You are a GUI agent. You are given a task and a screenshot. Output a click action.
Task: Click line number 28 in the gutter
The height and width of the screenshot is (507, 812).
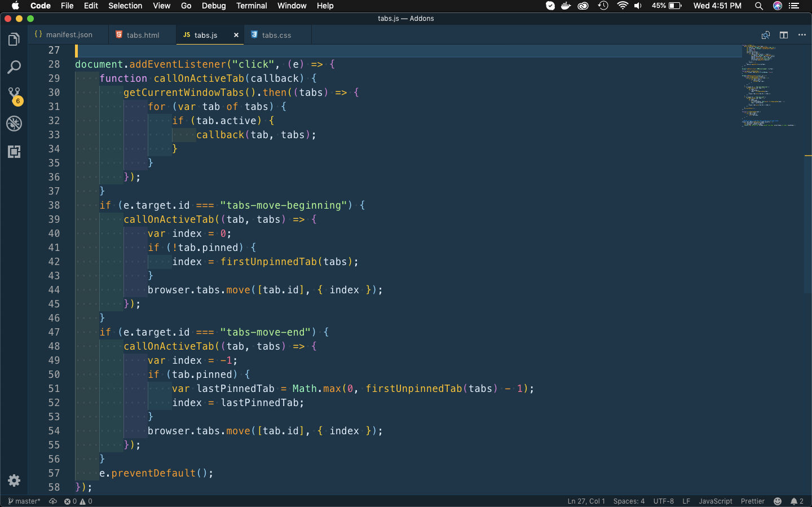(x=54, y=64)
